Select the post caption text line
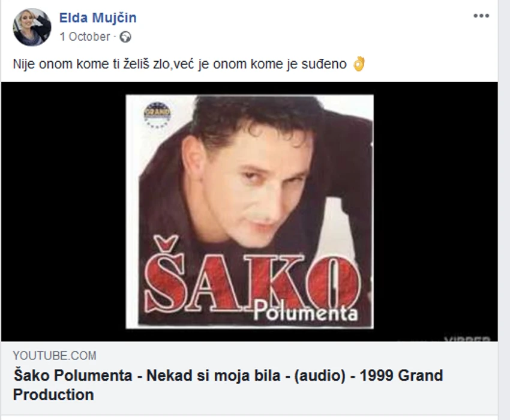Image resolution: width=510 pixels, height=420 pixels. pos(189,64)
